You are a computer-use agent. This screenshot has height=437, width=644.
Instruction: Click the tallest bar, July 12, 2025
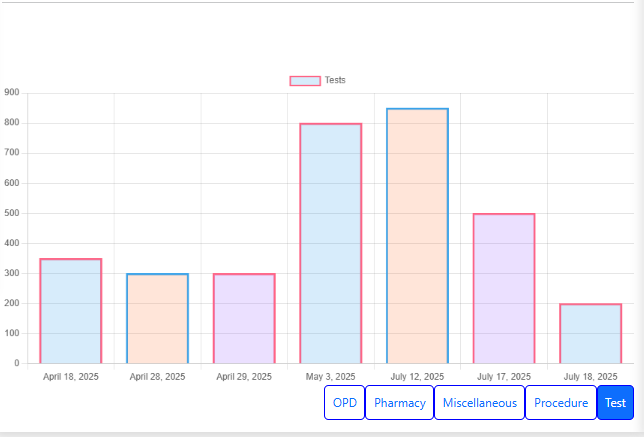coord(417,235)
